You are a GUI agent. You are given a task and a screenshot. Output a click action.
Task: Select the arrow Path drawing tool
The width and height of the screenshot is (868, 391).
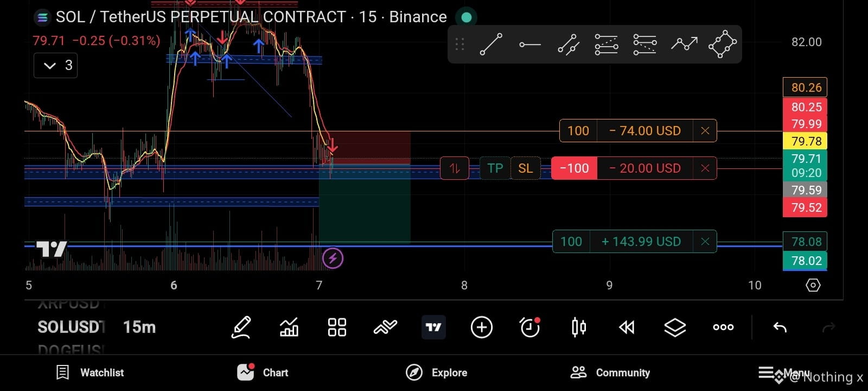point(684,45)
